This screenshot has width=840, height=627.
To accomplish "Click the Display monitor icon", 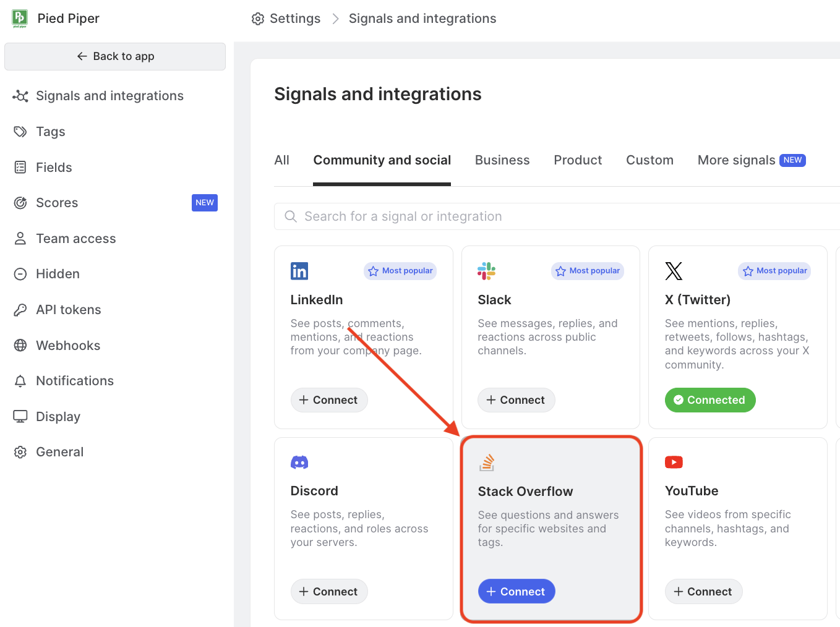I will 20,417.
